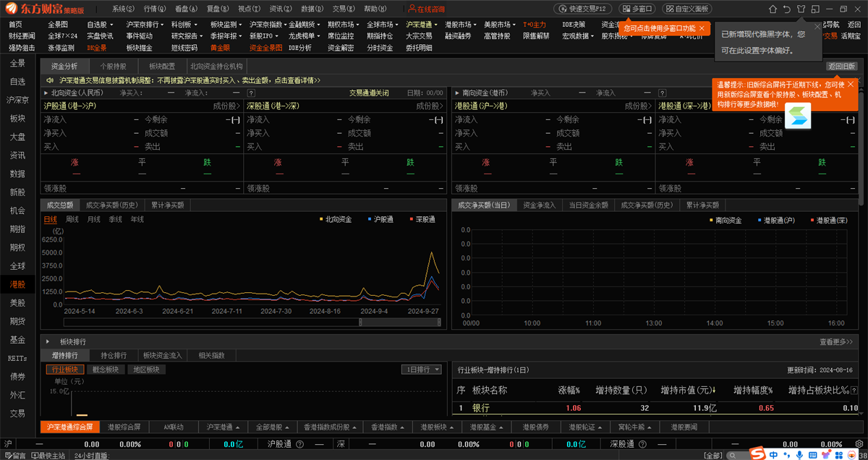Select the 地区板块 filter button
The width and height of the screenshot is (868, 460).
pyautogui.click(x=147, y=370)
